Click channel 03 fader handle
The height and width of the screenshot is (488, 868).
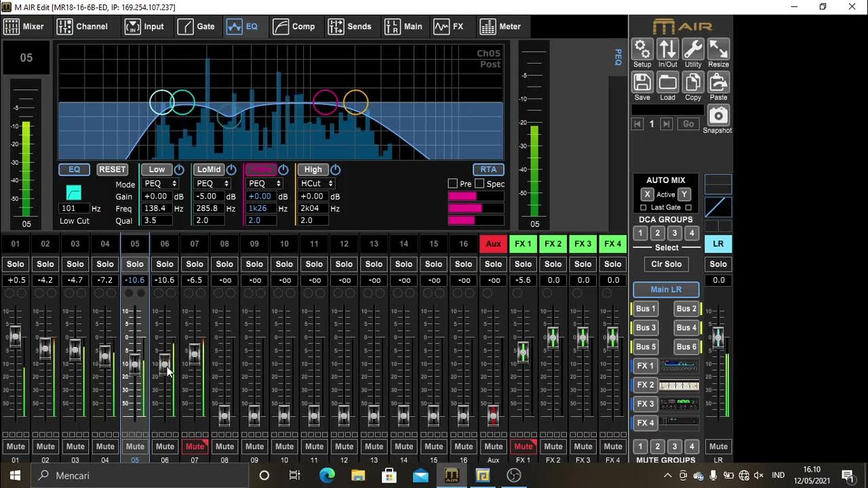tap(75, 350)
